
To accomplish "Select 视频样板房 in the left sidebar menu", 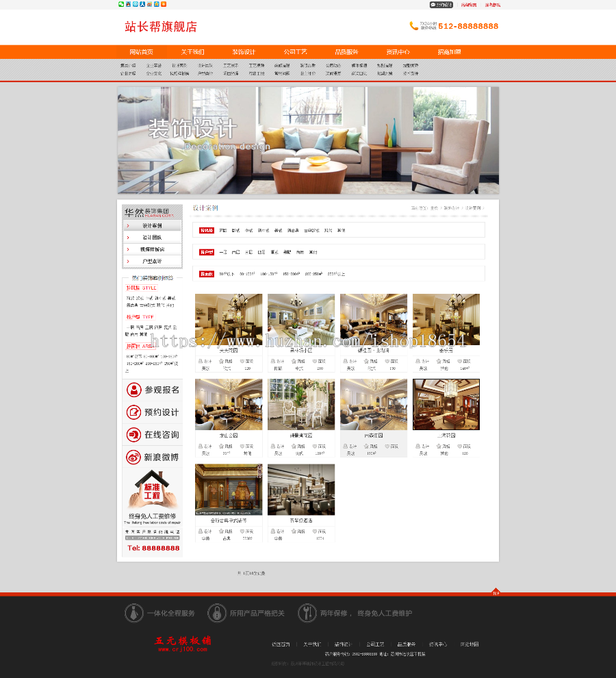I will [x=152, y=249].
